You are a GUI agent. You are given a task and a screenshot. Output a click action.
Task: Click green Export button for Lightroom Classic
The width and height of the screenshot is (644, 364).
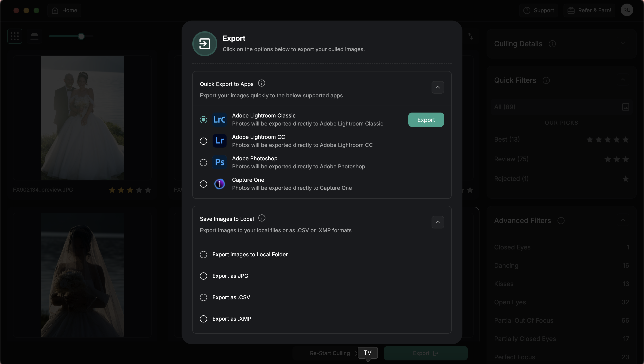(426, 120)
